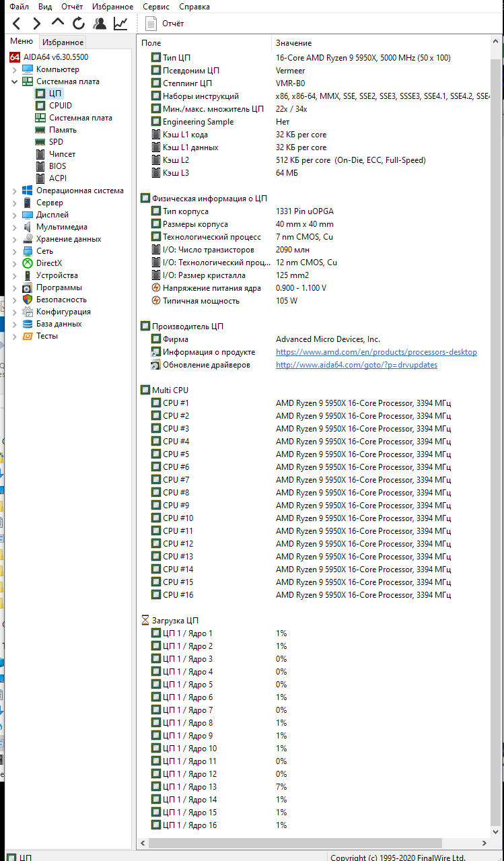Expand the Хранение данных tree node

[15, 239]
